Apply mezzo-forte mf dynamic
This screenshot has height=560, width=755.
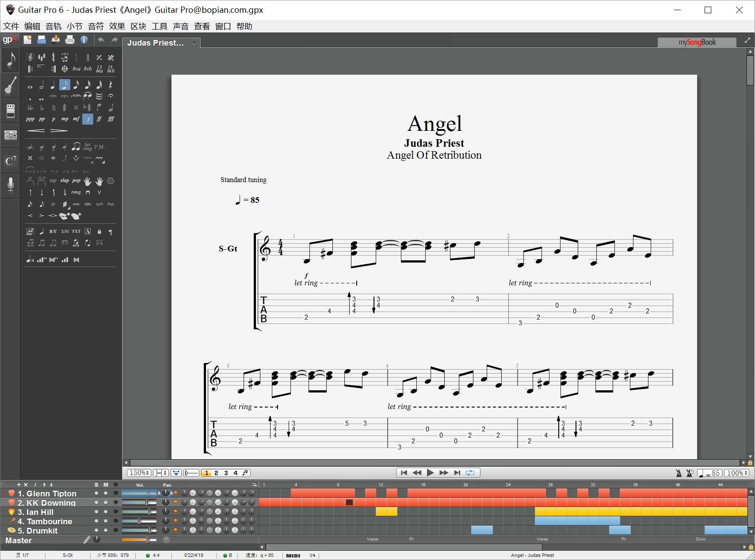[x=76, y=119]
